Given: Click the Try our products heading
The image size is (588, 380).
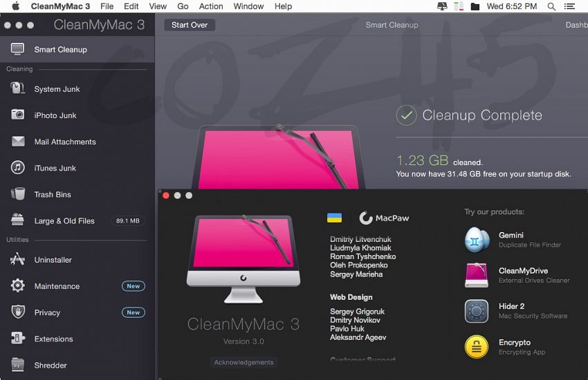Looking at the screenshot, I should click(494, 211).
